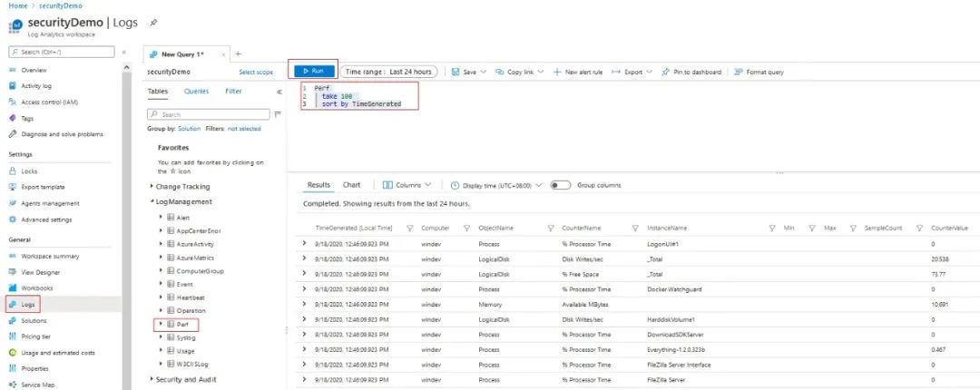Open Overview in the sidebar

[34, 71]
